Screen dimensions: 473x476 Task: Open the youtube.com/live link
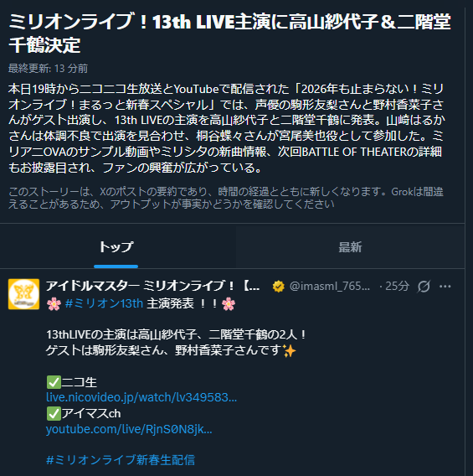(x=129, y=429)
